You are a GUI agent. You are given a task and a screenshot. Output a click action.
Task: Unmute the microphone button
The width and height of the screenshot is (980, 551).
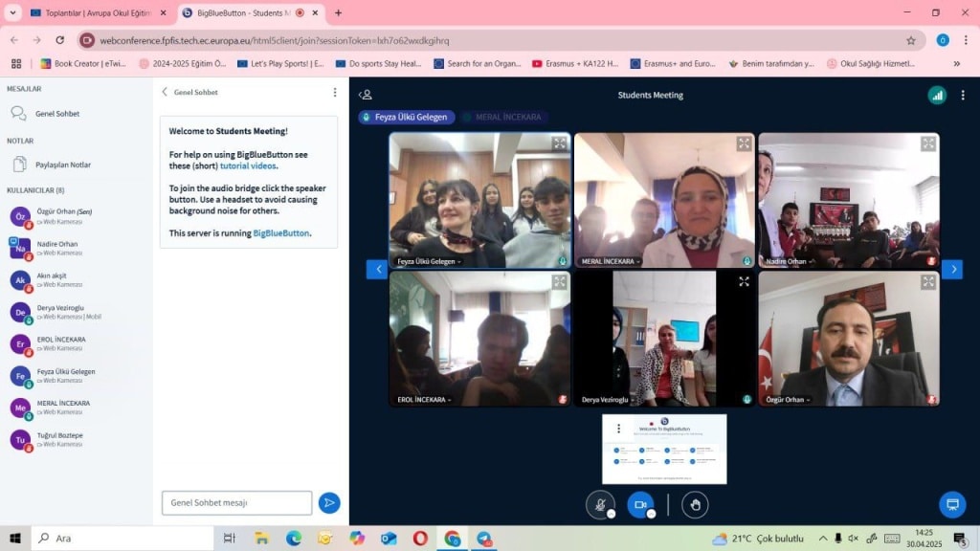point(600,504)
